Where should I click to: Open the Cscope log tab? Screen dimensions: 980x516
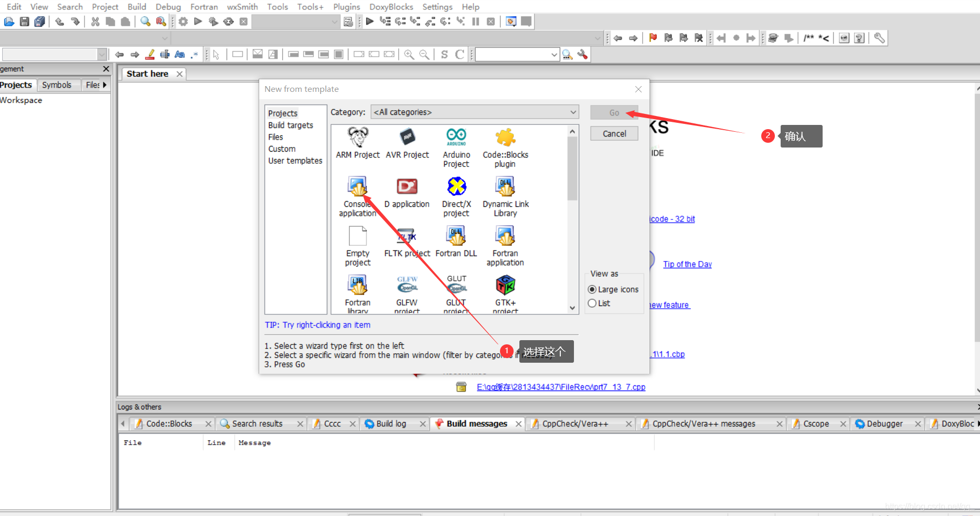click(816, 424)
